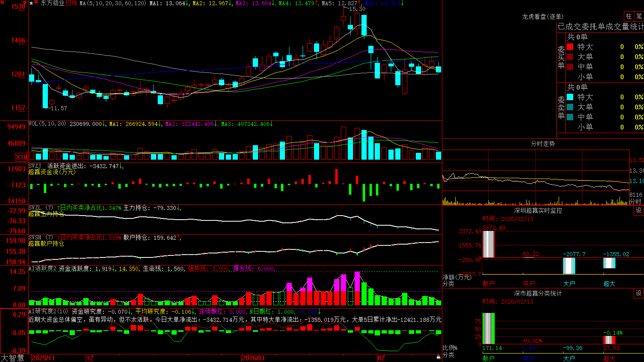
Task: Click the 02 month marker on the date axis
Action: pyautogui.click(x=381, y=358)
